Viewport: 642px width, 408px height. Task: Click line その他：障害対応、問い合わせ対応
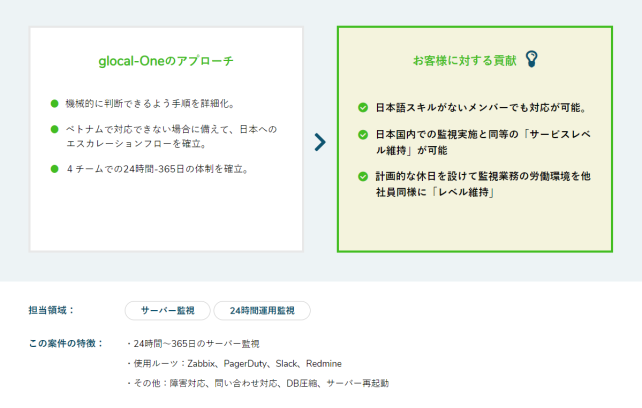(258, 383)
